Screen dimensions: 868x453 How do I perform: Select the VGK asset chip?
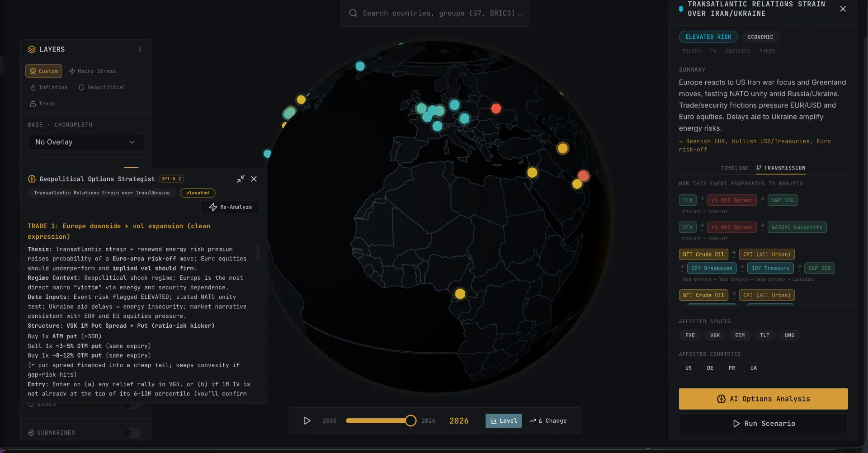(715, 335)
